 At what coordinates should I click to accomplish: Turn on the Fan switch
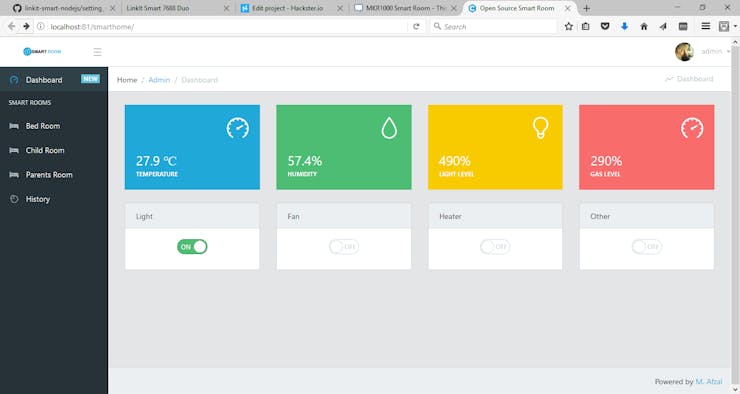coord(344,247)
